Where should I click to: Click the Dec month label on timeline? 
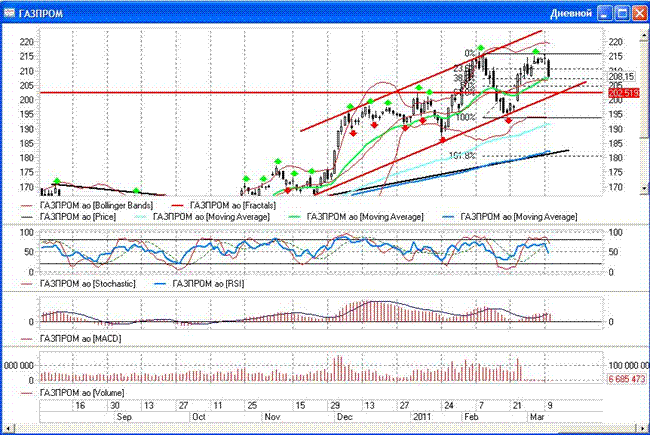[344, 417]
